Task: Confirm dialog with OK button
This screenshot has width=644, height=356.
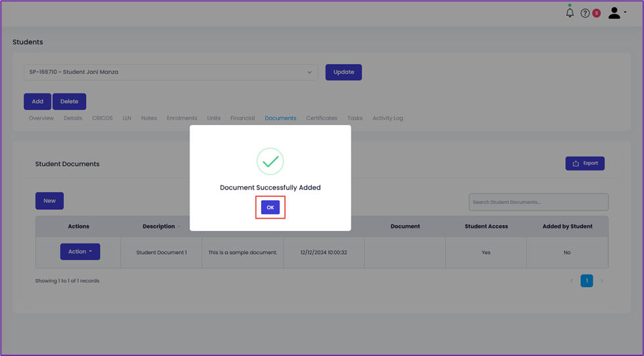Action: (x=270, y=207)
